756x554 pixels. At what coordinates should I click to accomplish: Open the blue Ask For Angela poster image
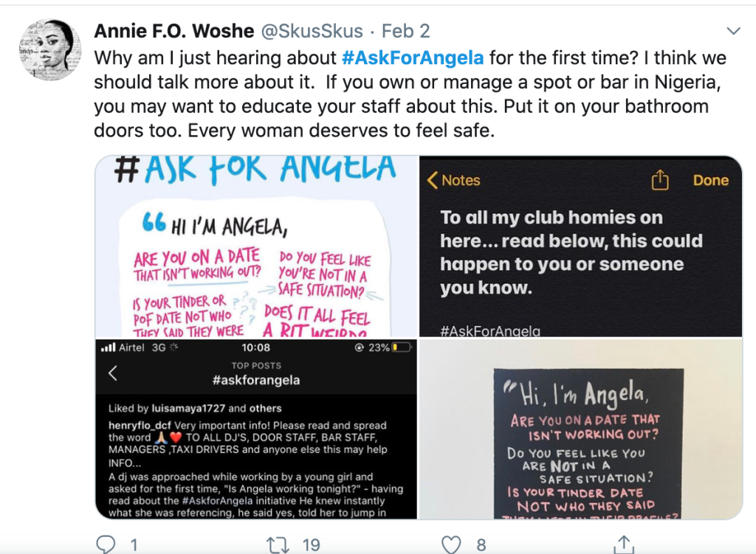tap(256, 246)
